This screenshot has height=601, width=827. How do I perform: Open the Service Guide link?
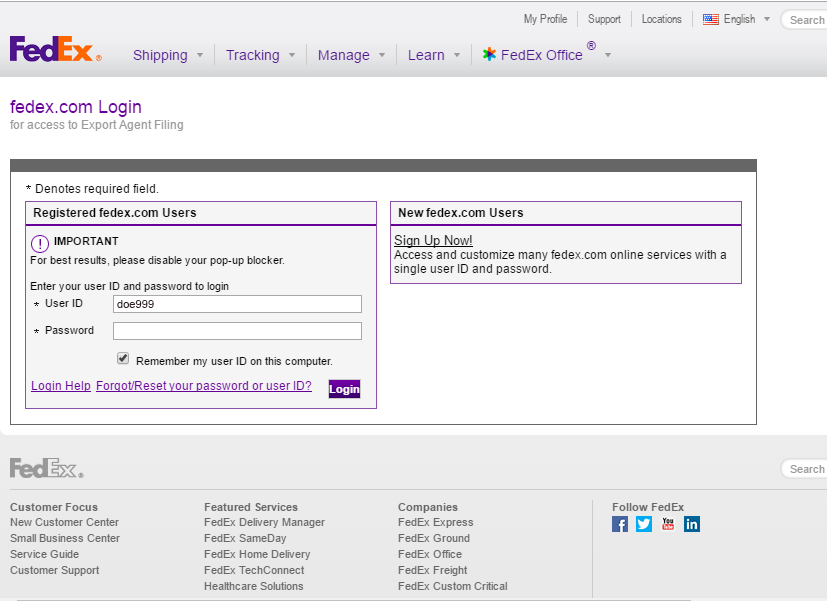pos(44,554)
